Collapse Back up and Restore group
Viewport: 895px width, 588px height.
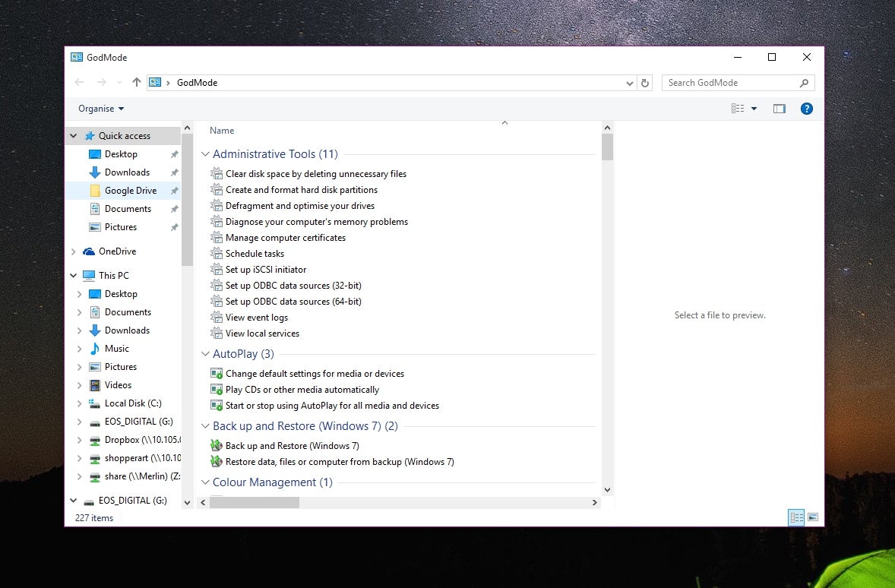click(x=205, y=426)
